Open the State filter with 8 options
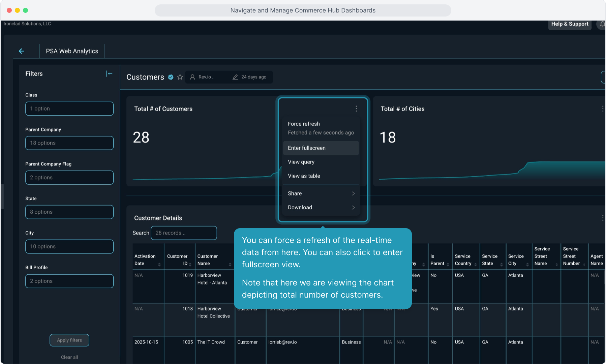 [x=69, y=212]
